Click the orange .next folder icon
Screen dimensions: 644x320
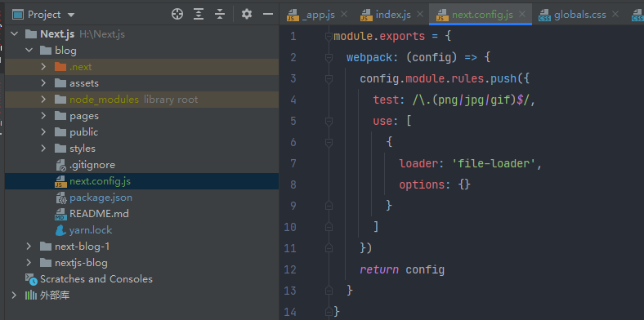[60, 67]
